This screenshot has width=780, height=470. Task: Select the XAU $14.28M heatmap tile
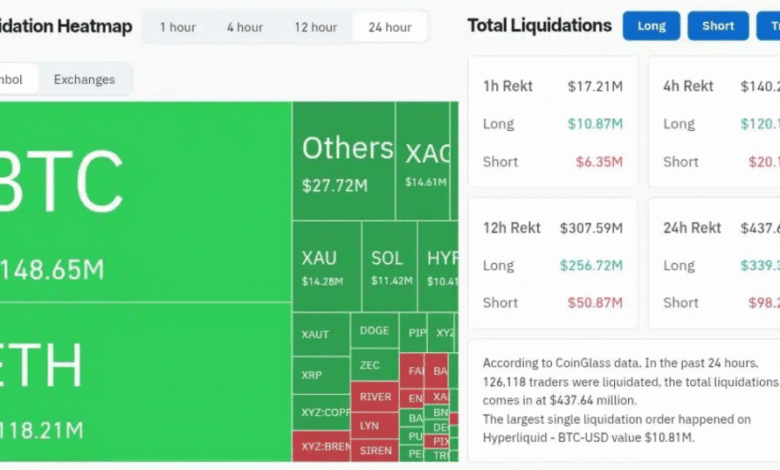click(325, 266)
